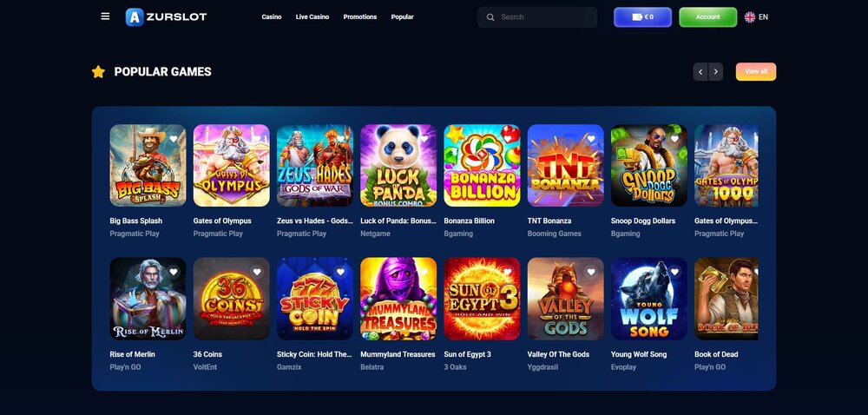
Task: Click the Search input field
Action: point(537,17)
